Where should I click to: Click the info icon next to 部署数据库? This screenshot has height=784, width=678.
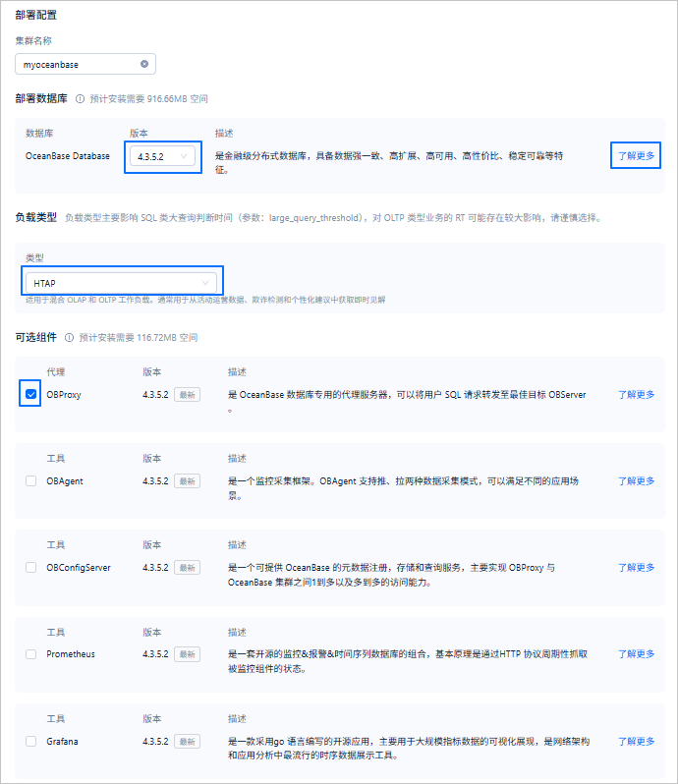tap(80, 99)
